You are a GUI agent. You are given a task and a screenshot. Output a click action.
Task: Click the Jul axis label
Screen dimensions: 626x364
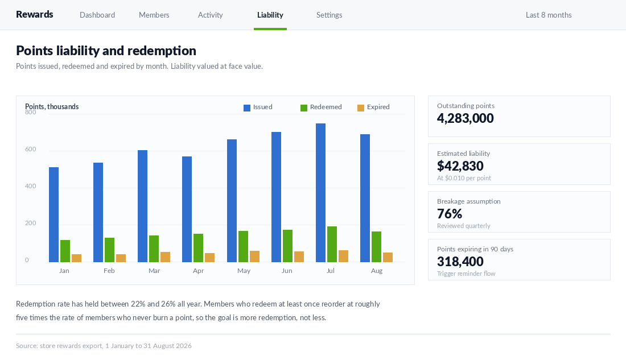(x=331, y=271)
